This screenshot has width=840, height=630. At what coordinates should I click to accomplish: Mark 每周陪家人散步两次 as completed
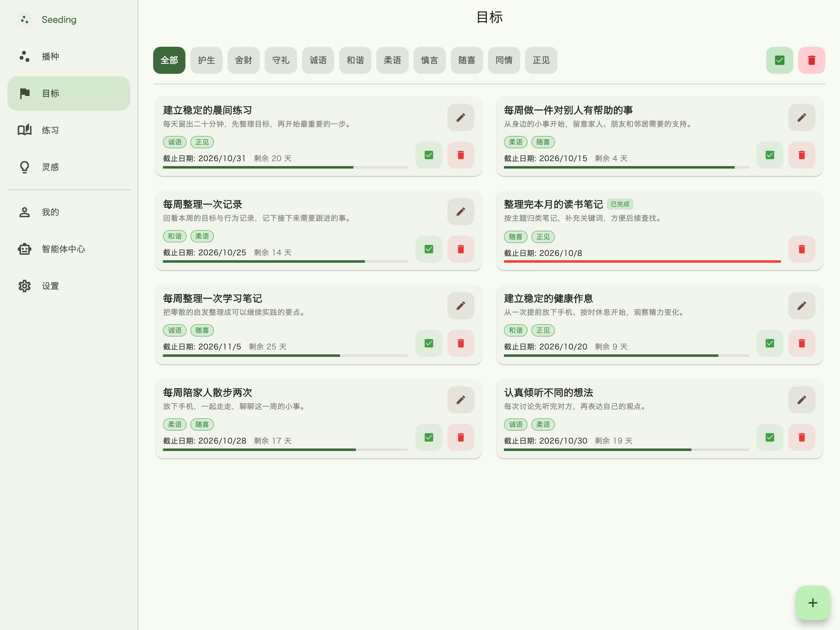pyautogui.click(x=428, y=437)
